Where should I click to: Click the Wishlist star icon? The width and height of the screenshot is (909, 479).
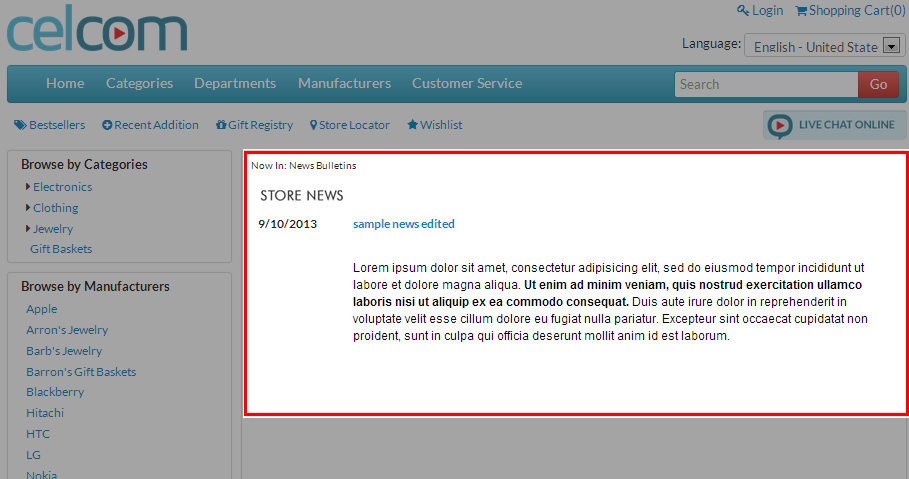(412, 125)
